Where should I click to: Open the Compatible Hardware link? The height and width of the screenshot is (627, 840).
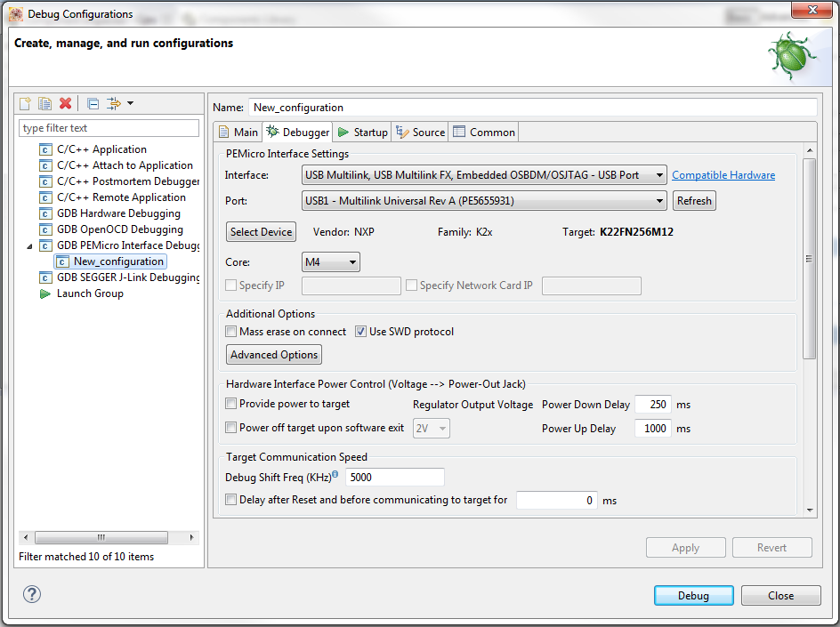[x=723, y=175]
